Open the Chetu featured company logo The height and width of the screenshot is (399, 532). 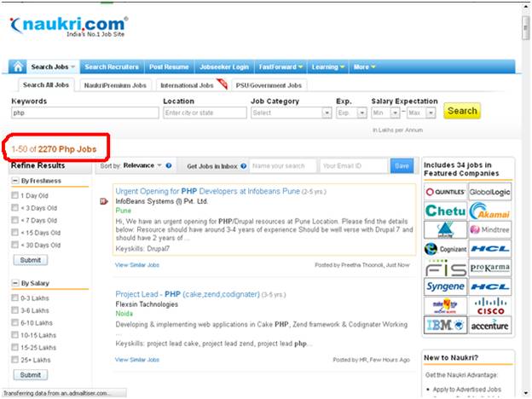click(445, 211)
